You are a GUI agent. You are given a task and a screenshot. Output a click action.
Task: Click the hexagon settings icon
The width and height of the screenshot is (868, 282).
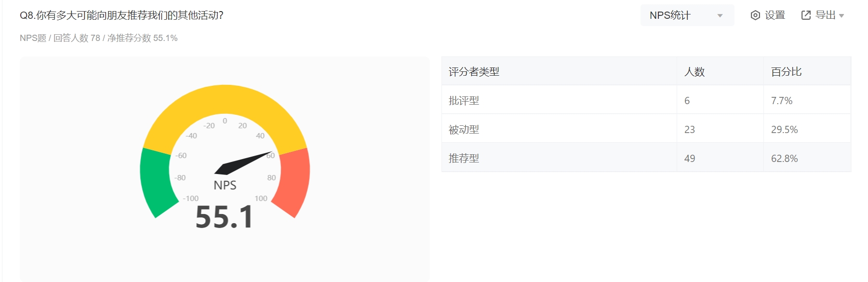pos(755,15)
